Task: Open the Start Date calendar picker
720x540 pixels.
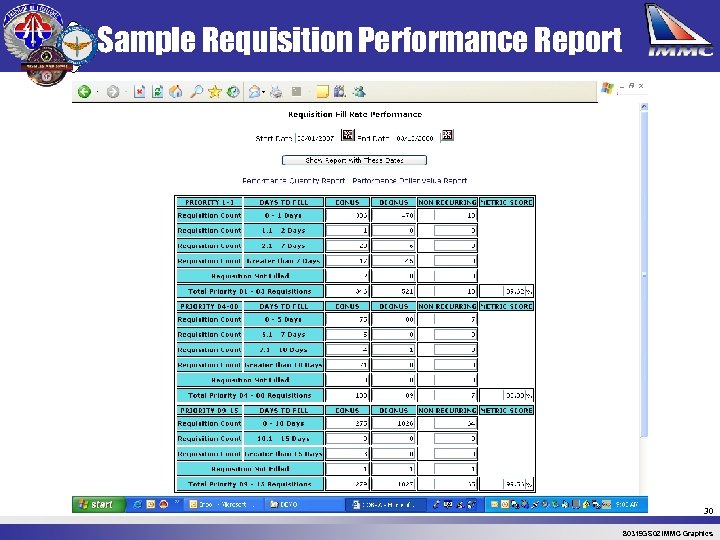Action: [348, 135]
